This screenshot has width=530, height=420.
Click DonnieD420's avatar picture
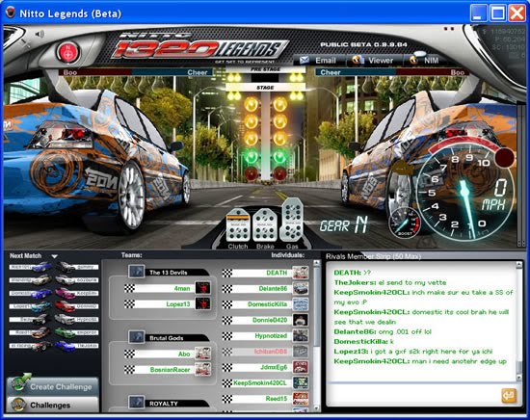(301, 320)
